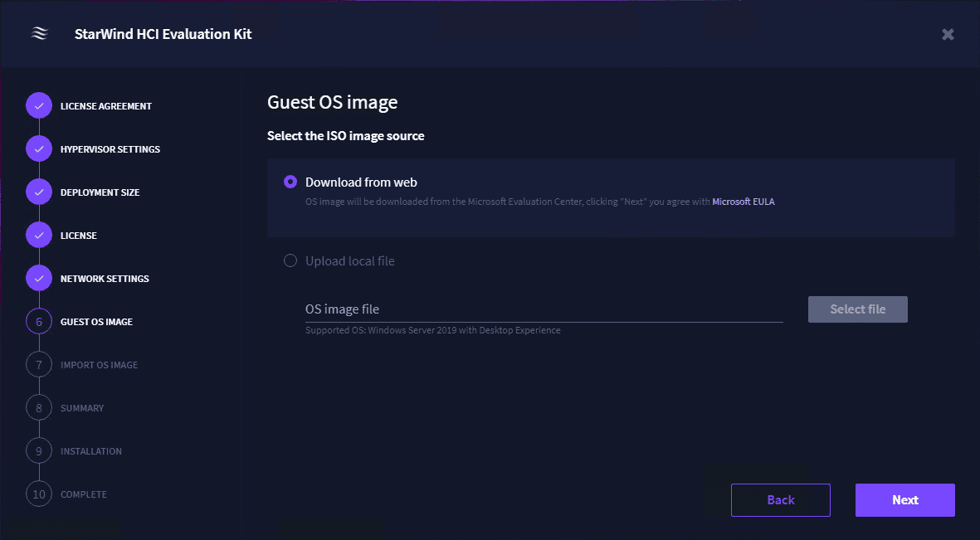Click the StarWind wave logo icon
Viewport: 980px width, 540px height.
[39, 34]
